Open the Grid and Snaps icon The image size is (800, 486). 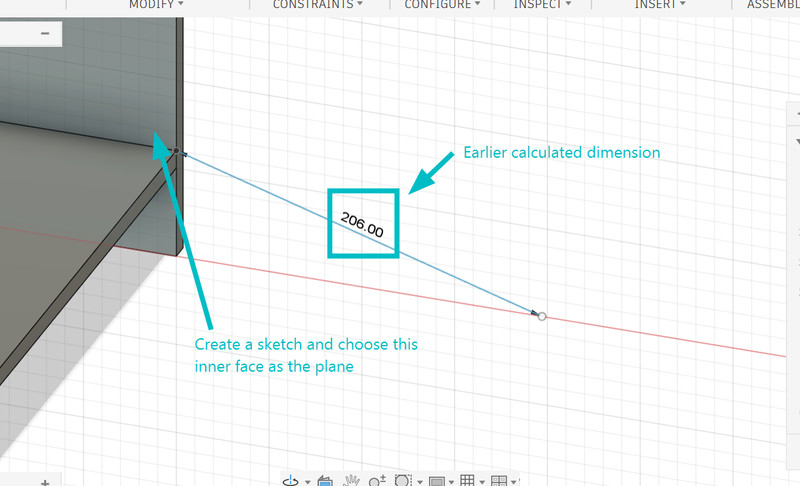pyautogui.click(x=467, y=481)
